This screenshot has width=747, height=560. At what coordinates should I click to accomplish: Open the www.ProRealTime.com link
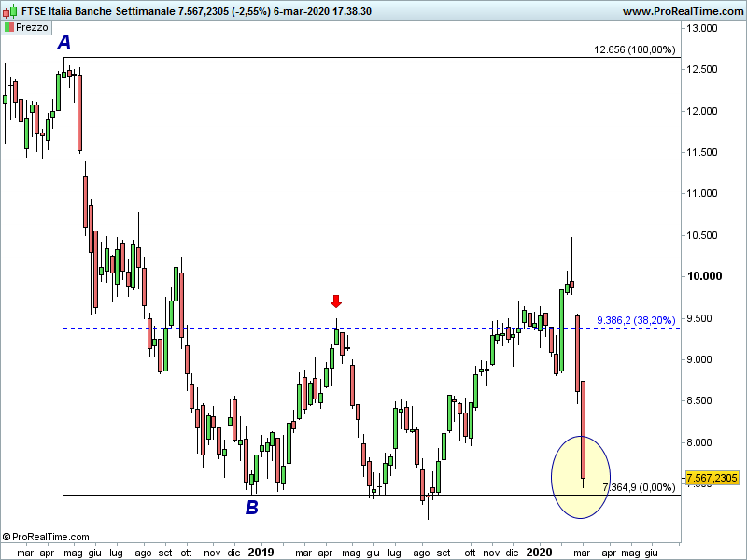tap(683, 11)
